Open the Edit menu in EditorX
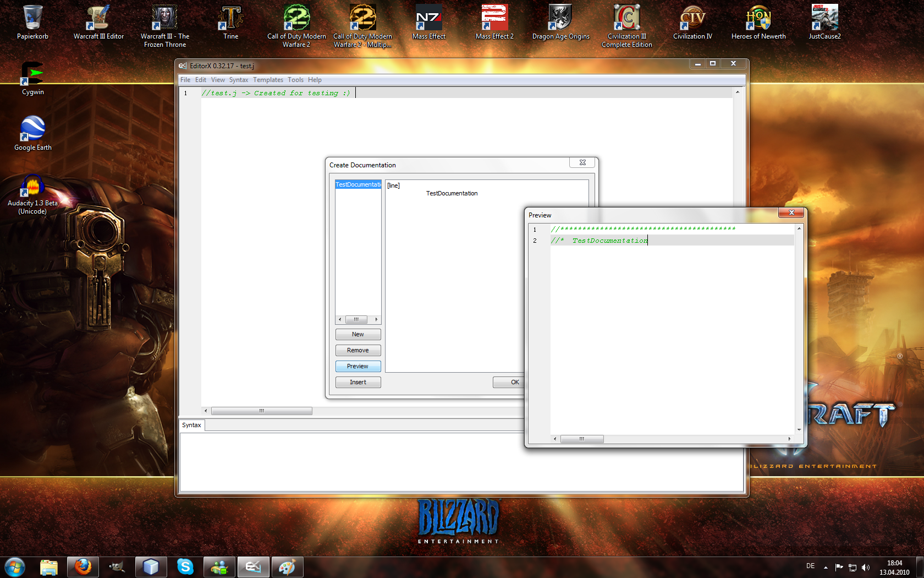Viewport: 924px width, 578px height. click(201, 80)
